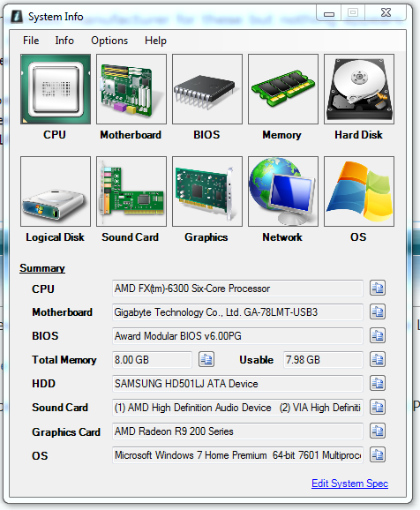Click the Usable memory 7.98 GB field
Image resolution: width=420 pixels, height=510 pixels.
click(323, 360)
